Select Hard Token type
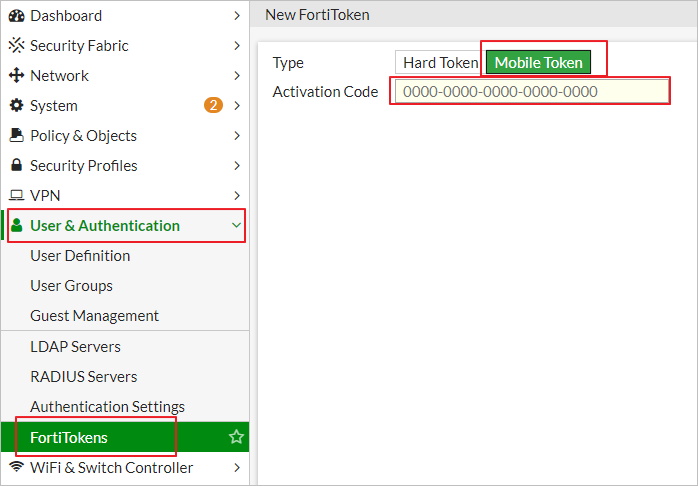 coord(440,62)
